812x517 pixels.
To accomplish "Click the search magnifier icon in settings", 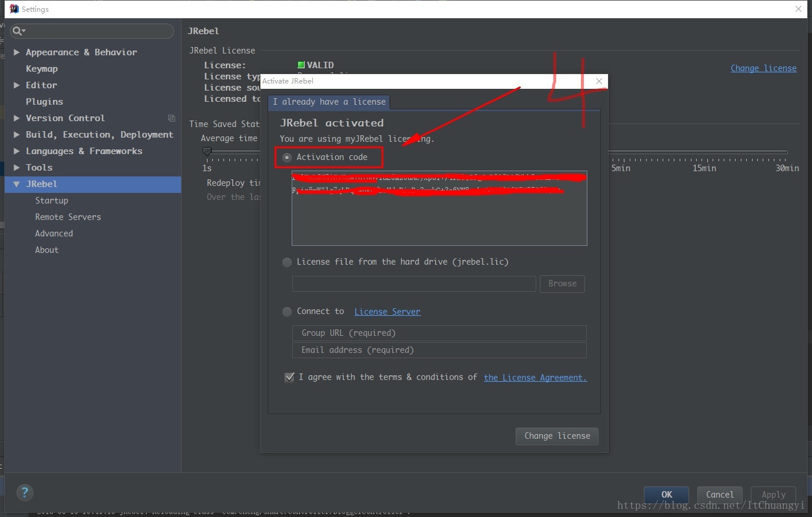I will pos(16,31).
